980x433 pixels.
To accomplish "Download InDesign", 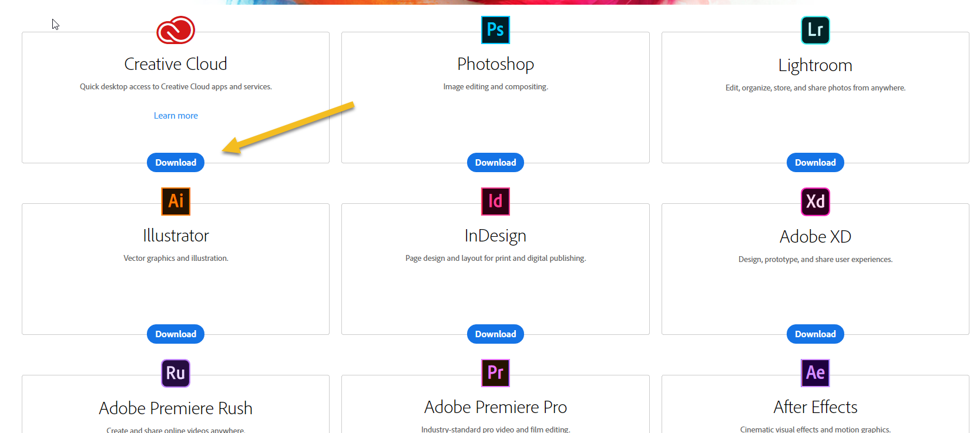I will pyautogui.click(x=495, y=334).
